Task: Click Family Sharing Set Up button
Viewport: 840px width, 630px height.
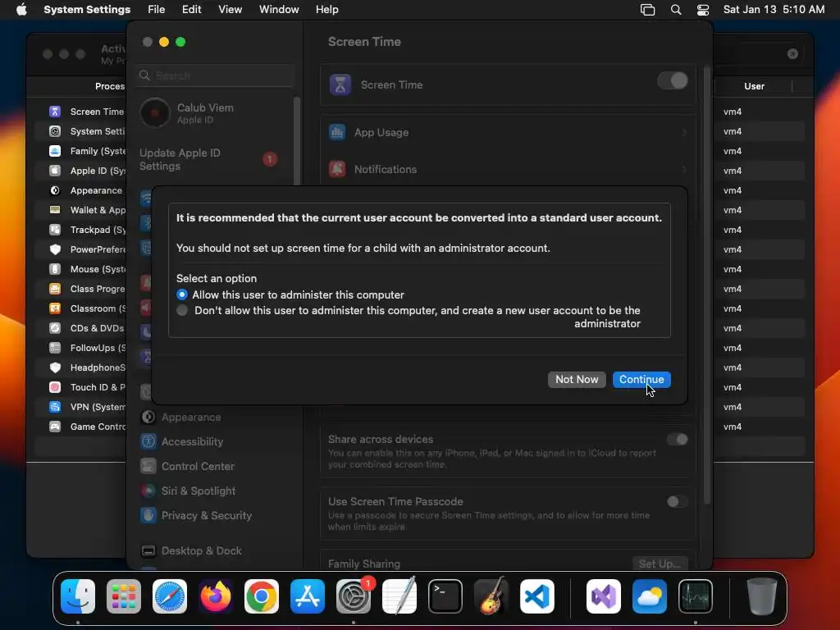Action: [x=660, y=564]
